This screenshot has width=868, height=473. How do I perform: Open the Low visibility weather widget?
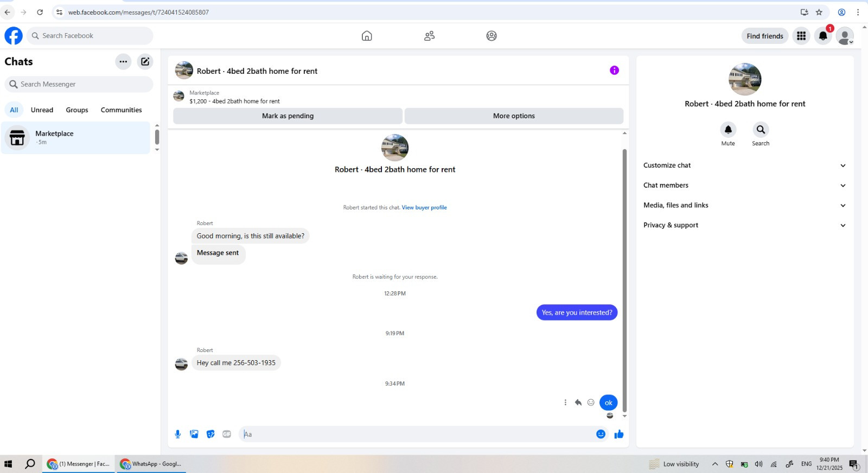(x=674, y=464)
